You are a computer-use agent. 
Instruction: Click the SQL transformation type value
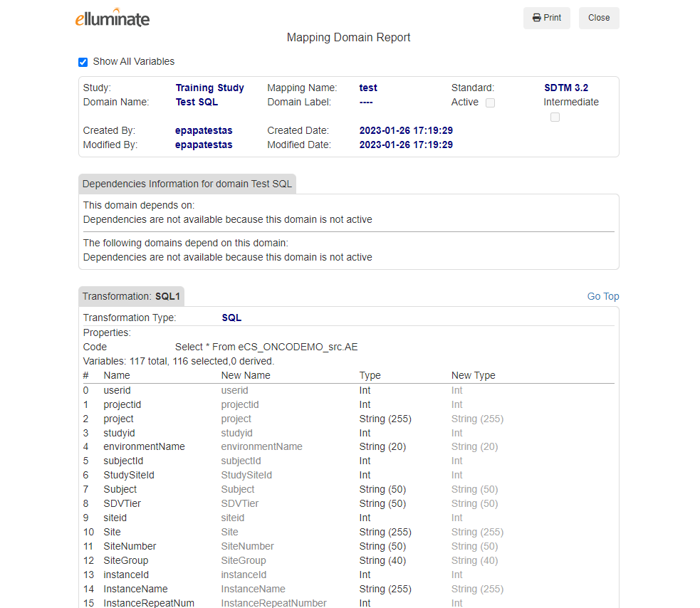click(231, 318)
